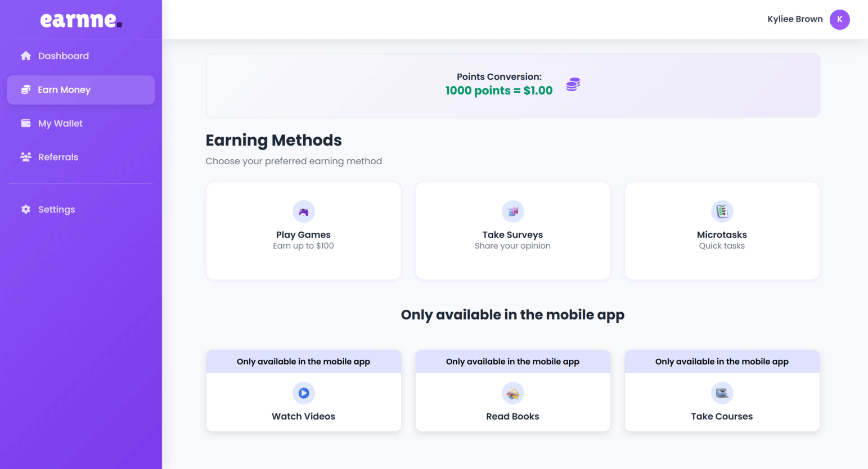Choose the Take Surveys card title
The width and height of the screenshot is (868, 469).
tap(512, 234)
